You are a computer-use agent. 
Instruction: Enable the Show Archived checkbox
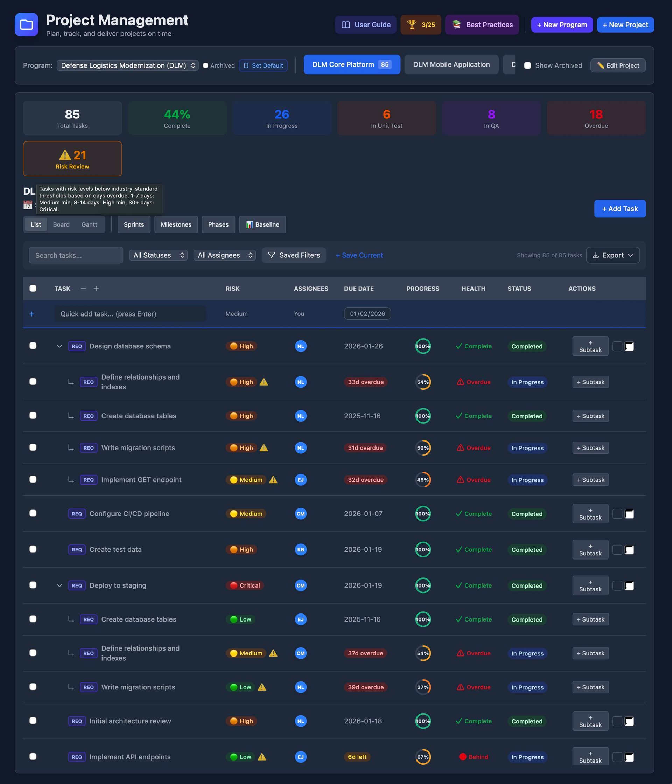(x=527, y=65)
